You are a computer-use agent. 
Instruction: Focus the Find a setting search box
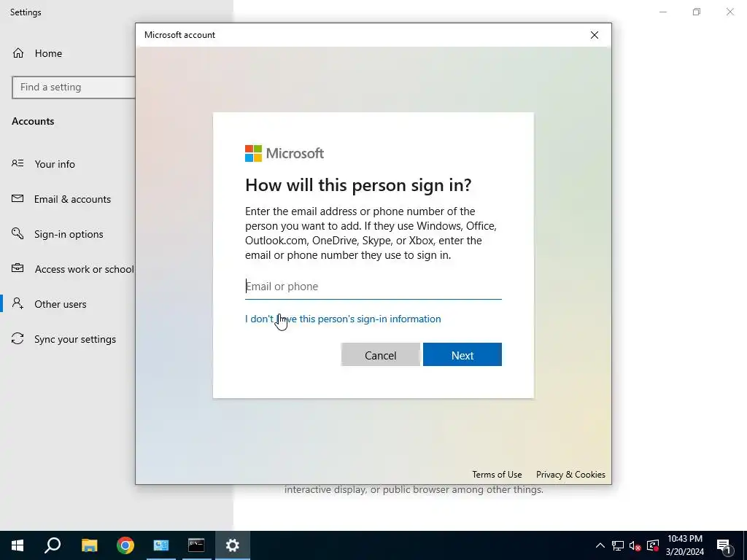click(74, 87)
